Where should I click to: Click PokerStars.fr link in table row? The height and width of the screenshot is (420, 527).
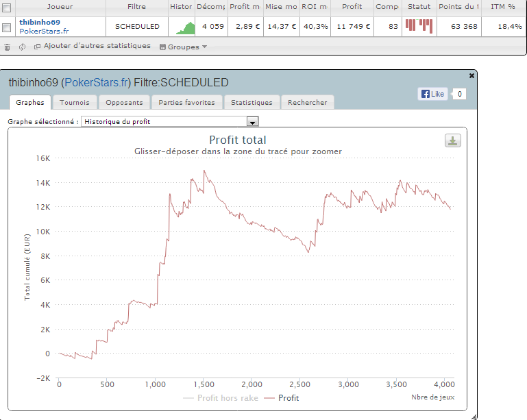point(44,32)
